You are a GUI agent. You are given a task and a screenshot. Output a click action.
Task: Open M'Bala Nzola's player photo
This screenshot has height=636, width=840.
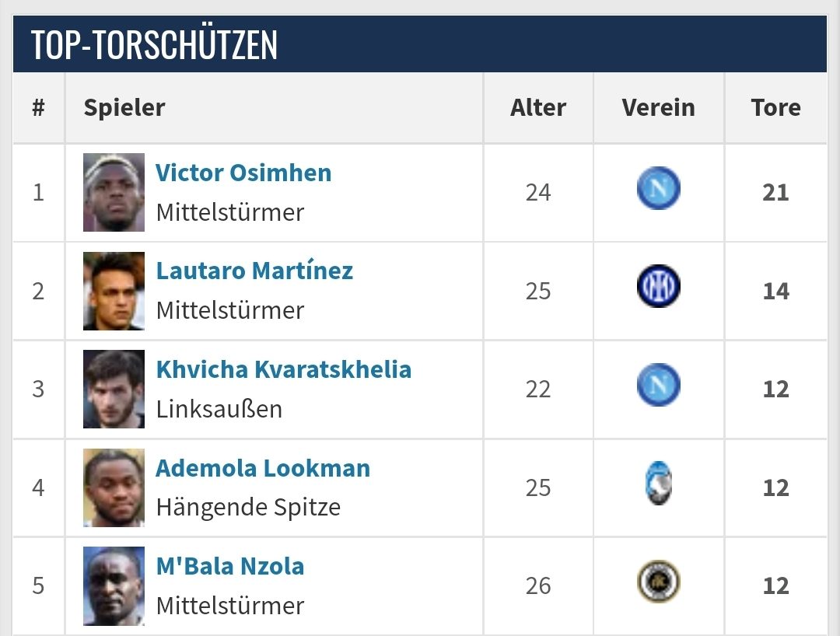pyautogui.click(x=114, y=585)
